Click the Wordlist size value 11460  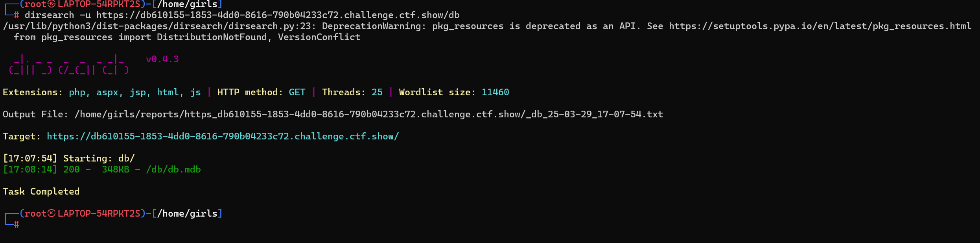(x=495, y=93)
